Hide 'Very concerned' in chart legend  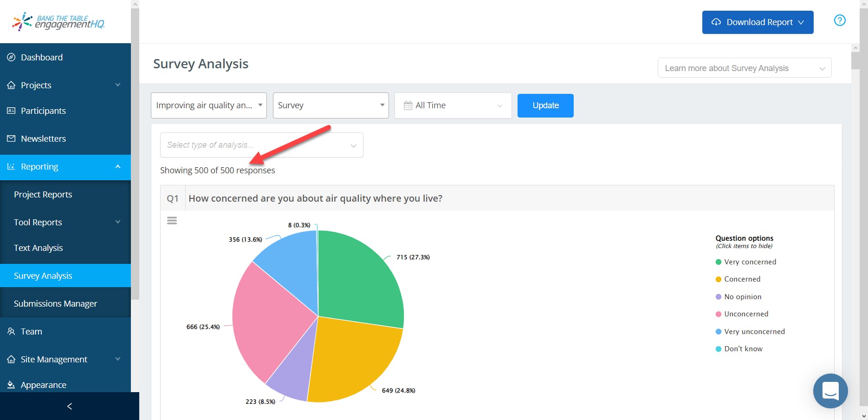pyautogui.click(x=750, y=262)
